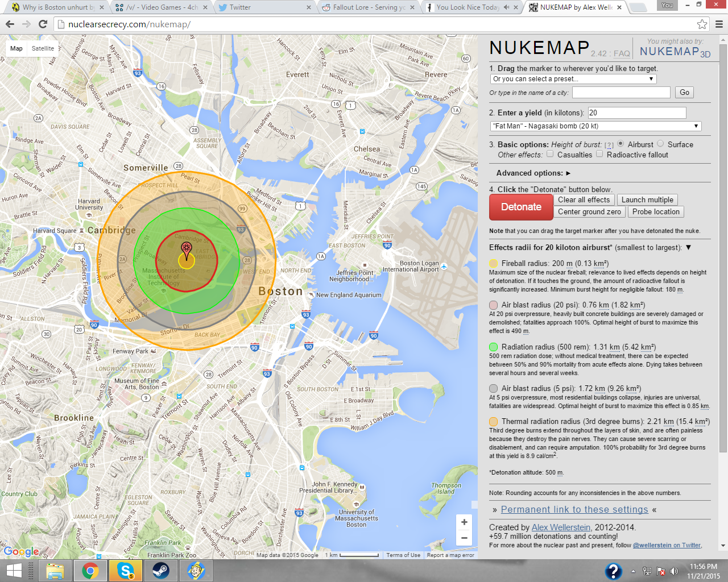Expand the Advanced options section

click(533, 173)
